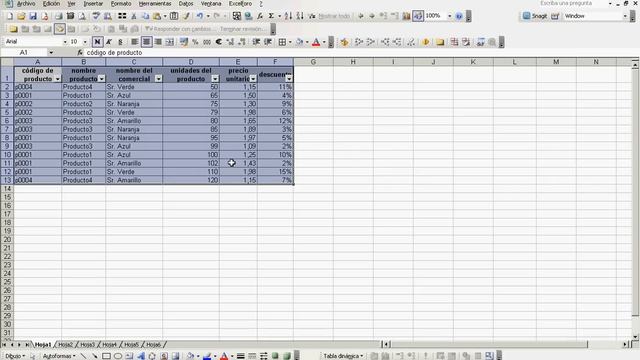Click the Chart wizard icon
The width and height of the screenshot is (640, 360).
[406, 16]
